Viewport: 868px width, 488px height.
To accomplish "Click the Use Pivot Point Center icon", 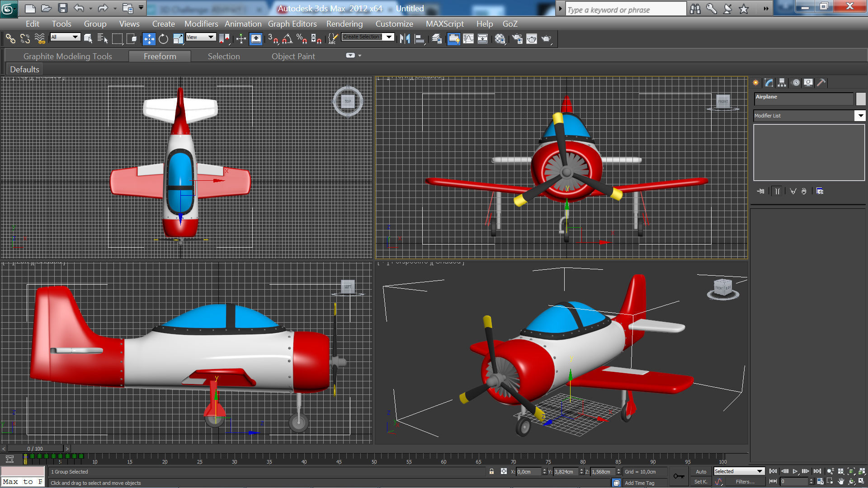I will (224, 39).
